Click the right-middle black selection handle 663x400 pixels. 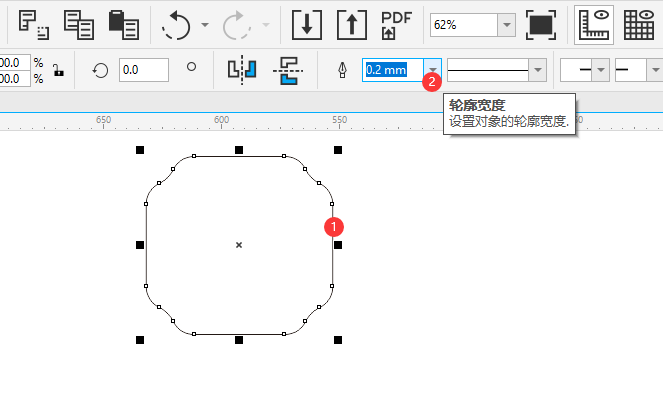[338, 245]
